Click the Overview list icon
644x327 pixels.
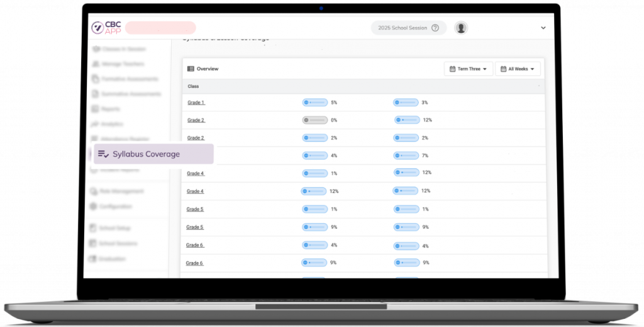tap(191, 69)
